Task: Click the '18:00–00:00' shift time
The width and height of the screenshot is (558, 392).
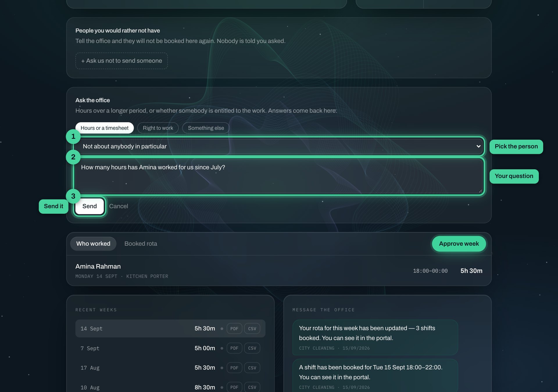Action: click(x=430, y=271)
